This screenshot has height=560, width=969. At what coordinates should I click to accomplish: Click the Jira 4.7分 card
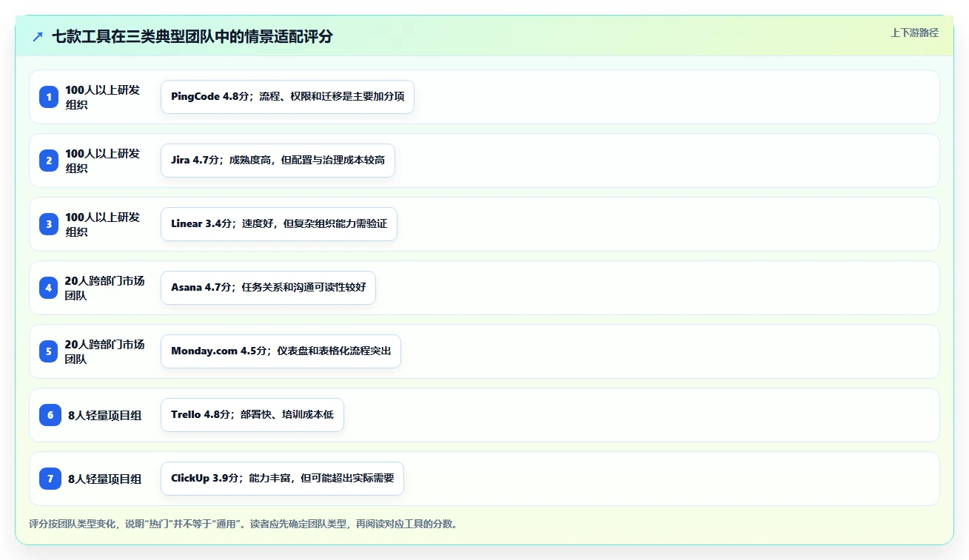coord(278,161)
